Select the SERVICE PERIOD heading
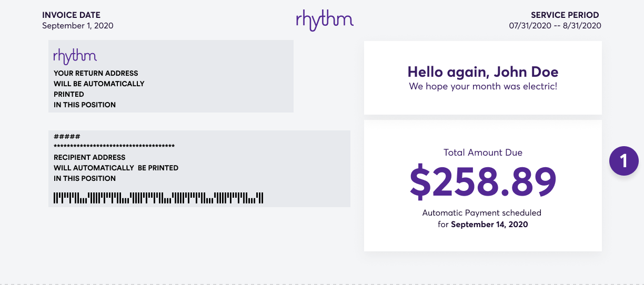 coord(565,15)
